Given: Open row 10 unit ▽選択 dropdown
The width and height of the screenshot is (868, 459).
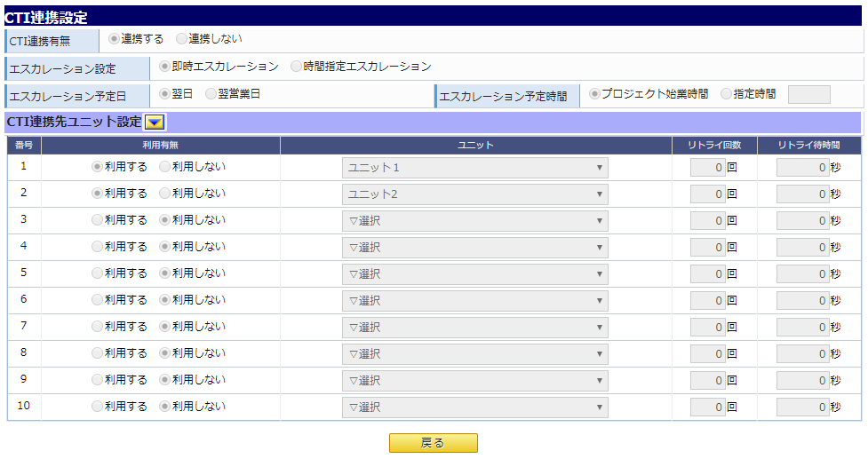Looking at the screenshot, I should pyautogui.click(x=475, y=407).
